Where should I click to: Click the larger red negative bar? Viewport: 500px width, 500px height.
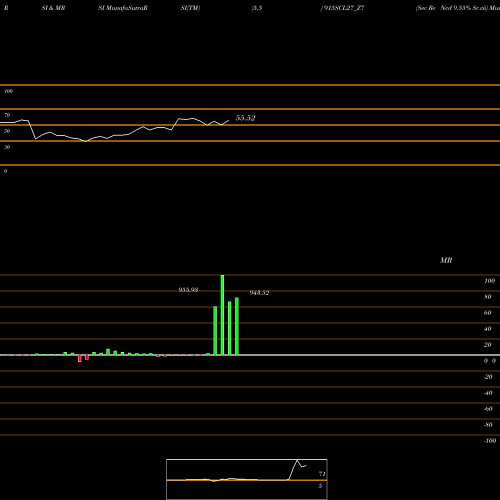tap(80, 358)
